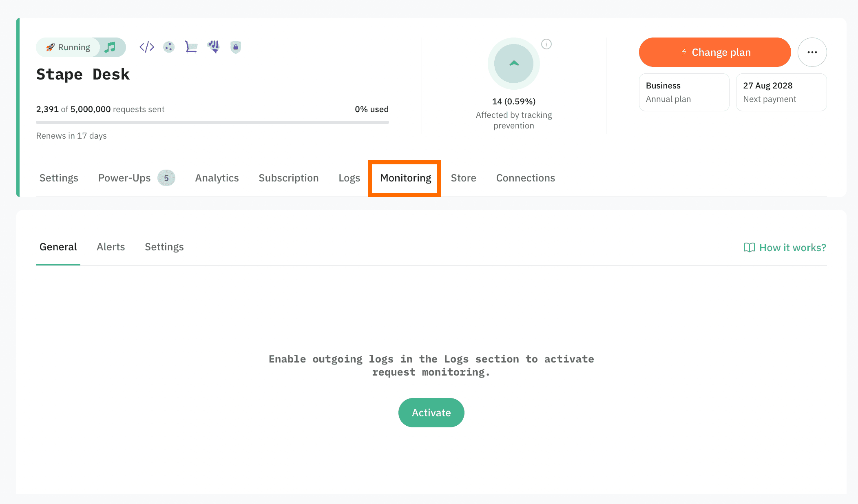Click the tracking prevention gauge
Screen dimensions: 858x504
pyautogui.click(x=514, y=64)
